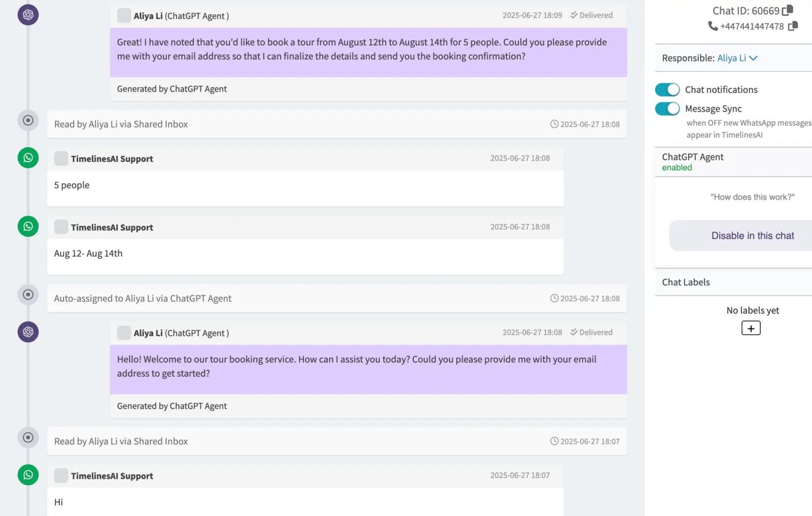The width and height of the screenshot is (812, 516).
Task: Click the WhatsApp icon next to 'Hi' message
Action: (x=28, y=475)
